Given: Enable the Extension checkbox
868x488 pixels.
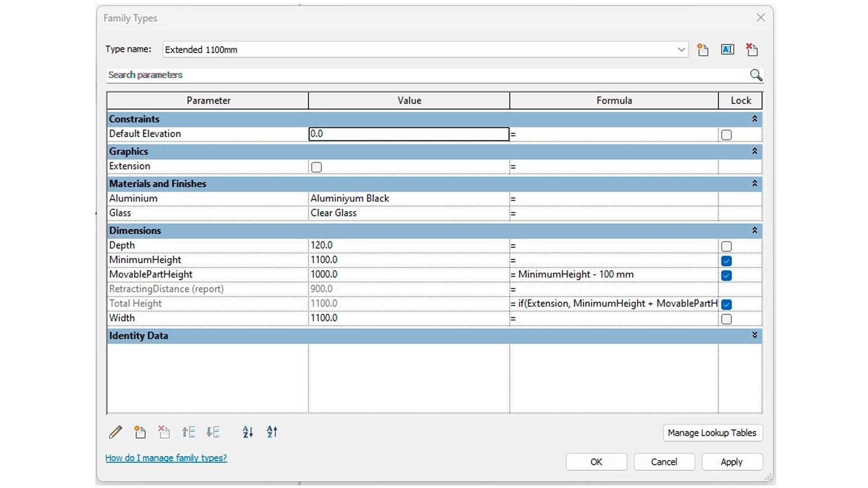Looking at the screenshot, I should click(316, 167).
